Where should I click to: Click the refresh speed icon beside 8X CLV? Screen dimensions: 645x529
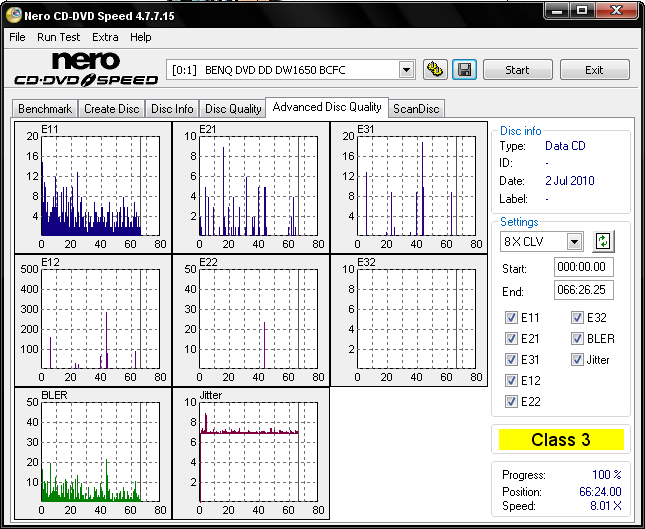pyautogui.click(x=603, y=241)
